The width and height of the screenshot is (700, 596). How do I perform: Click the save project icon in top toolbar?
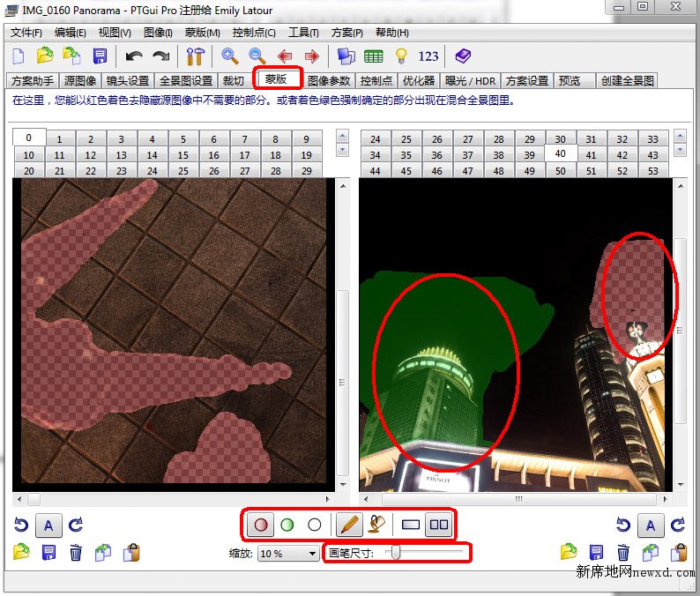(x=100, y=56)
